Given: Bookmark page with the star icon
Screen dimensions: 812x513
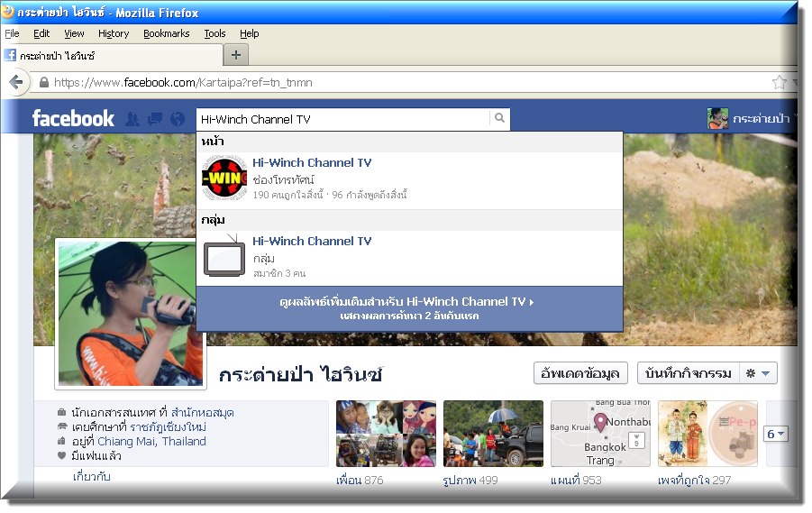Looking at the screenshot, I should click(x=779, y=82).
